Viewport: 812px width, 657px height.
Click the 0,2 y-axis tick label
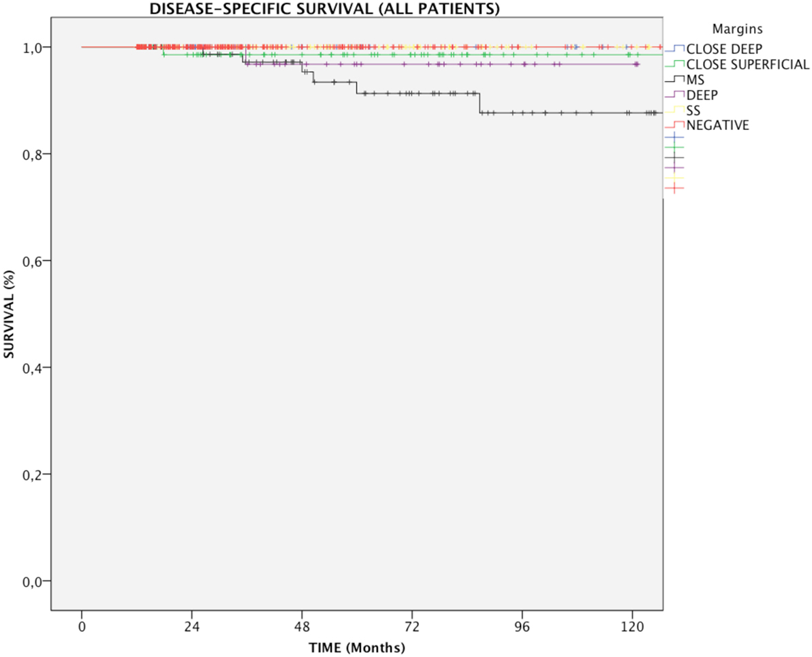pyautogui.click(x=31, y=475)
